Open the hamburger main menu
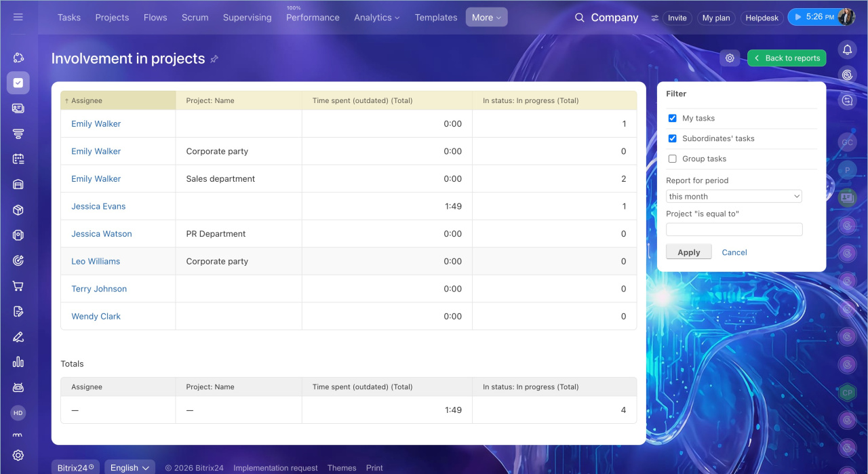 18,17
